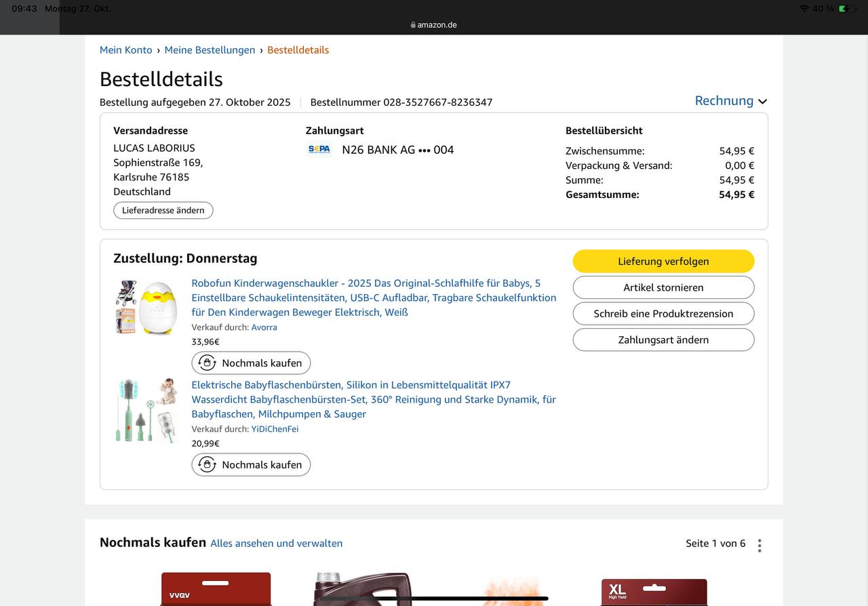Open Meine Bestellungen breadcrumb link
The image size is (868, 606).
210,50
